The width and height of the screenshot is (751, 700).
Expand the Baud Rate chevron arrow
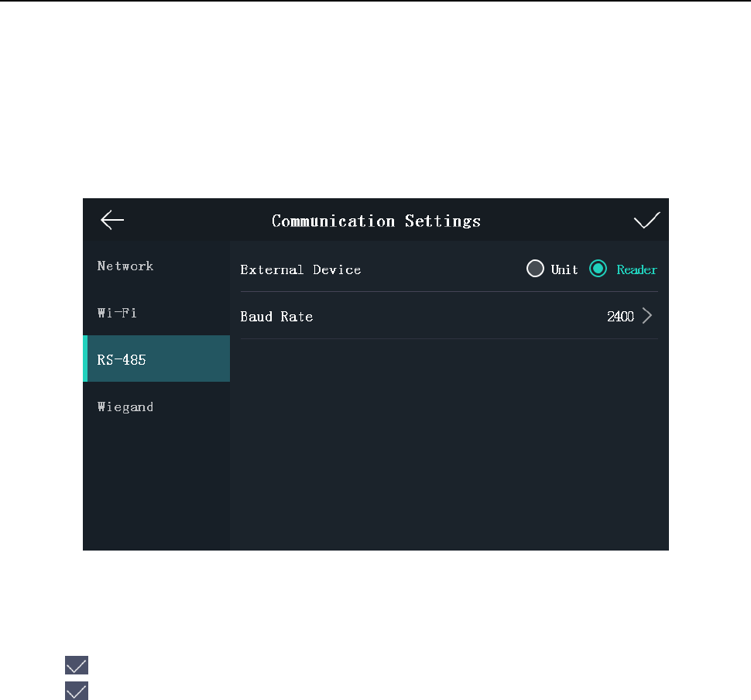[x=648, y=316]
